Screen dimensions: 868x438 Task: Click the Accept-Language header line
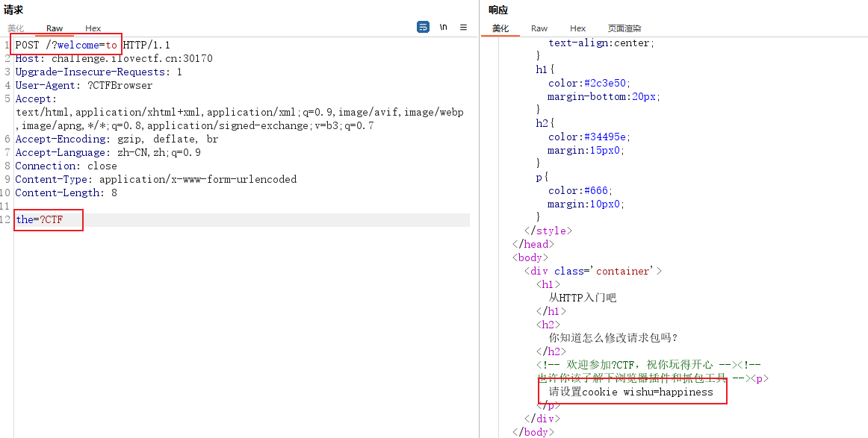[x=108, y=152]
